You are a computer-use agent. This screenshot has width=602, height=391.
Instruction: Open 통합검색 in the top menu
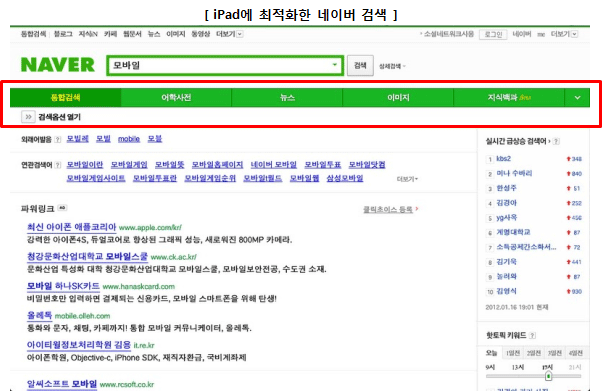pyautogui.click(x=33, y=34)
